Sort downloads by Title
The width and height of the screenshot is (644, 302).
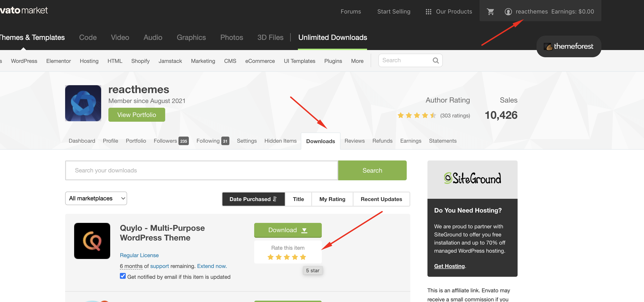pyautogui.click(x=298, y=199)
